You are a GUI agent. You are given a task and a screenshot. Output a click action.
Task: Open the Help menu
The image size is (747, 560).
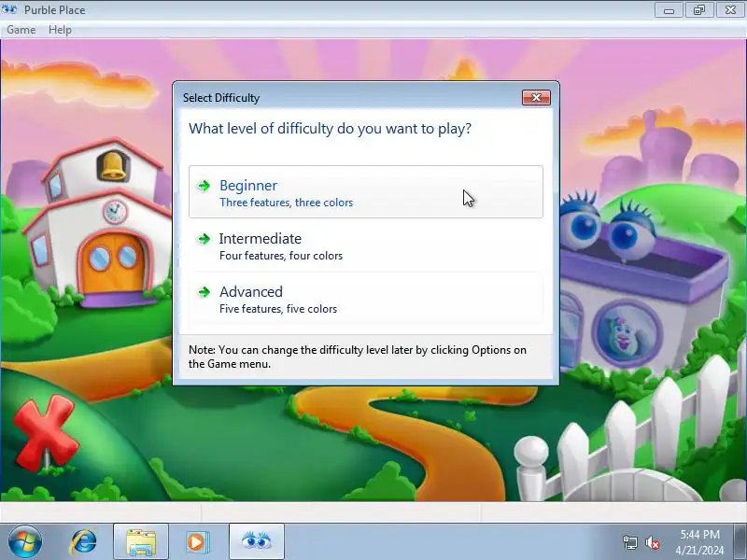[60, 30]
